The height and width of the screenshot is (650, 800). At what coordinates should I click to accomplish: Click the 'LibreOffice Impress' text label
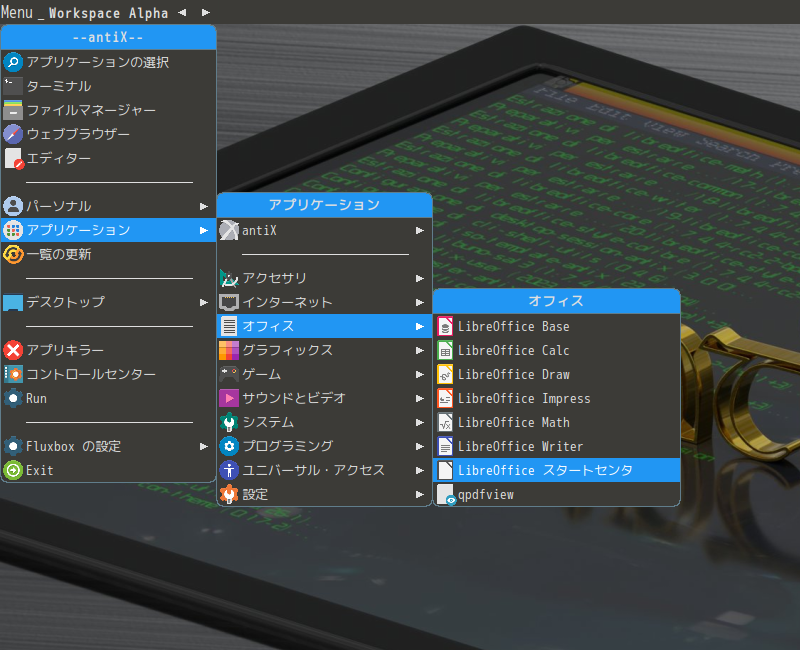[x=524, y=398]
